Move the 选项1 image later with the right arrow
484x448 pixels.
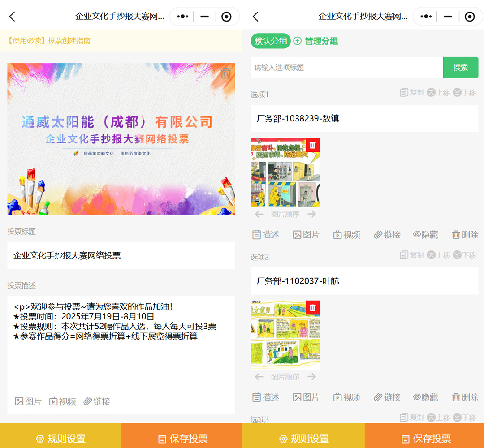point(312,214)
